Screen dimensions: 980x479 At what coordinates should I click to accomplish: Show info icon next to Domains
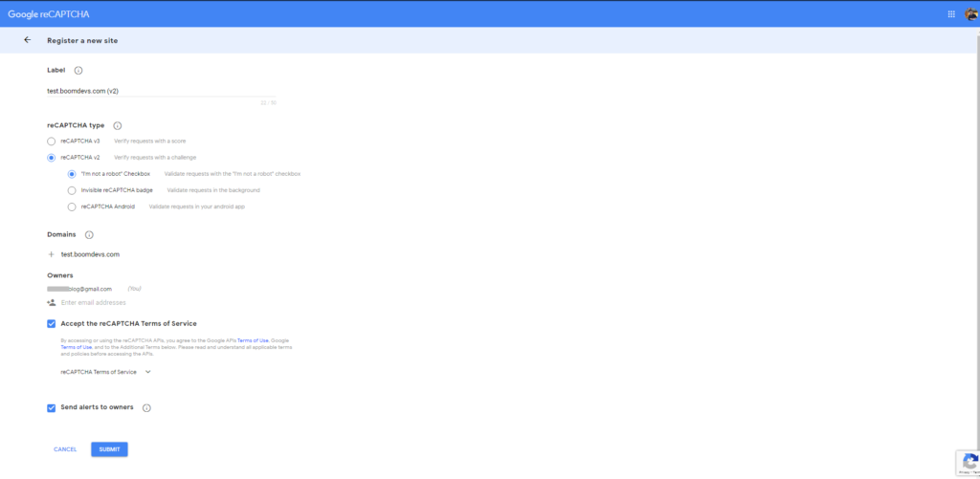click(89, 235)
